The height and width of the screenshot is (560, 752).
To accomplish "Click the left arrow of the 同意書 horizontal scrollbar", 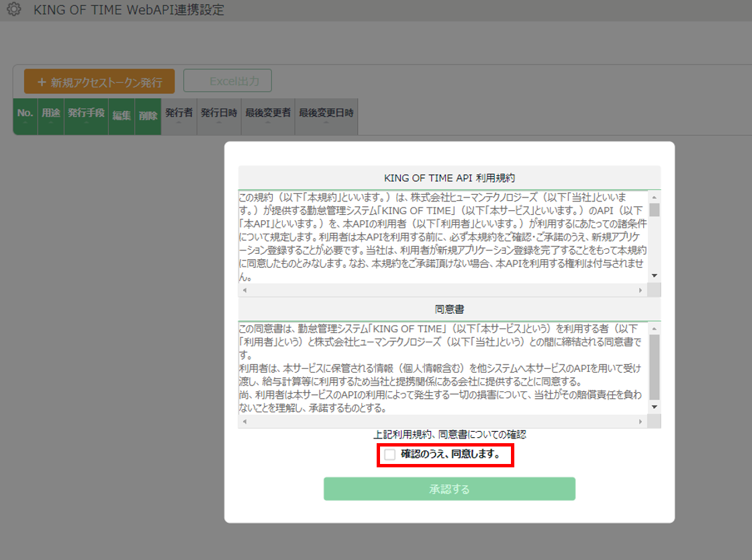I will coord(244,422).
